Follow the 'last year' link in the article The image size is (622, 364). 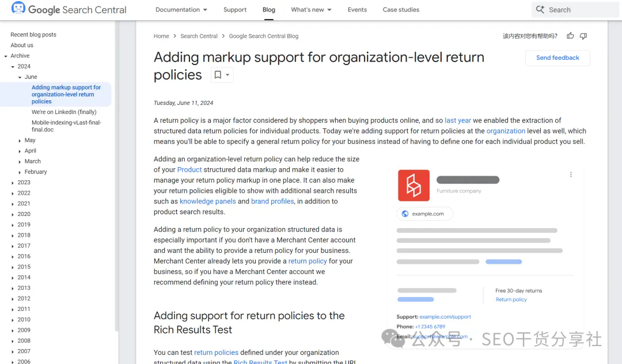coord(458,120)
